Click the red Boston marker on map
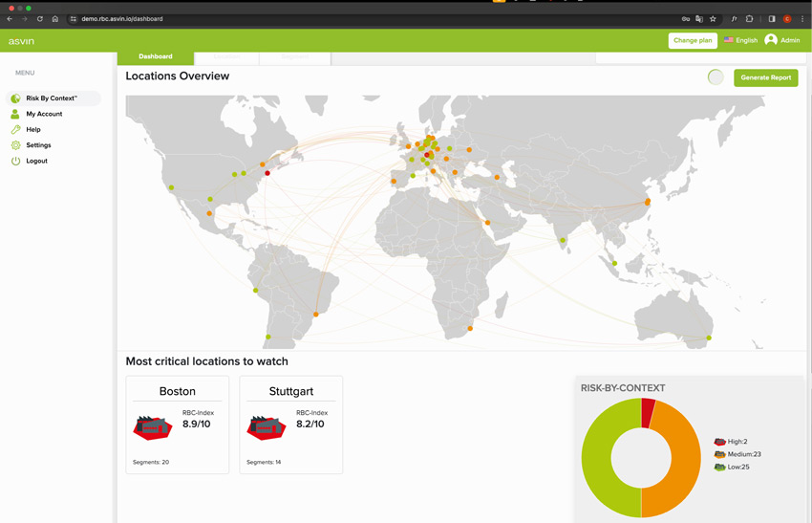The height and width of the screenshot is (523, 812). click(267, 173)
